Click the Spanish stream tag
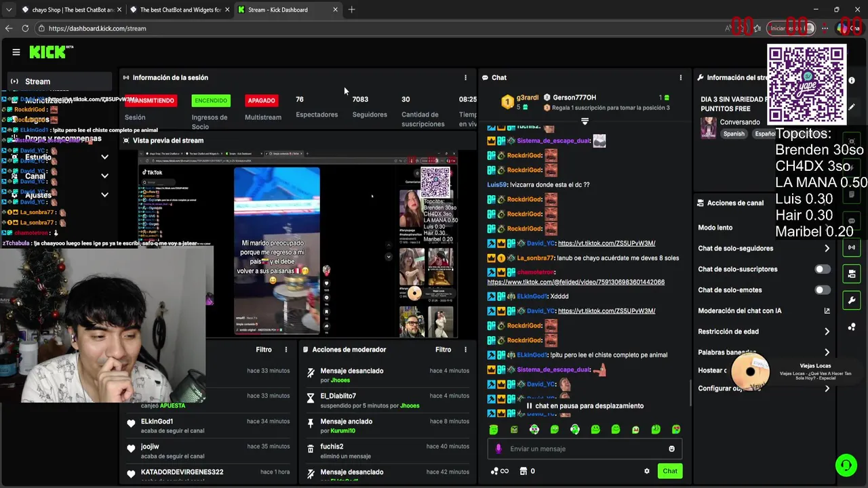 (x=734, y=134)
